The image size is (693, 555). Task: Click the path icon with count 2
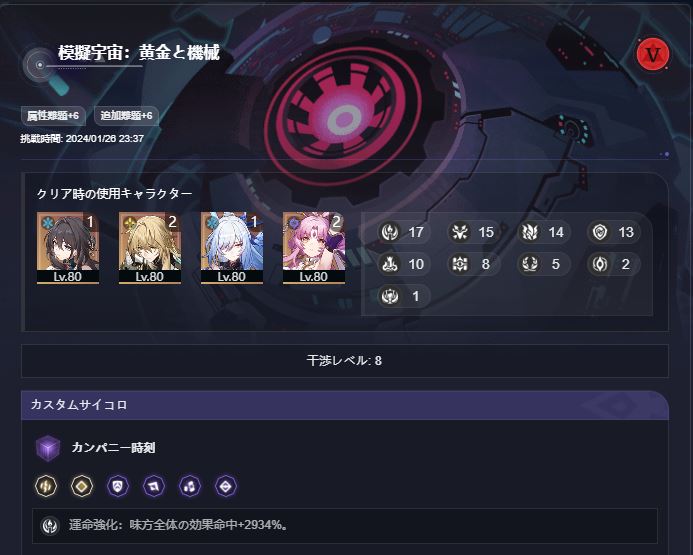[x=600, y=264]
